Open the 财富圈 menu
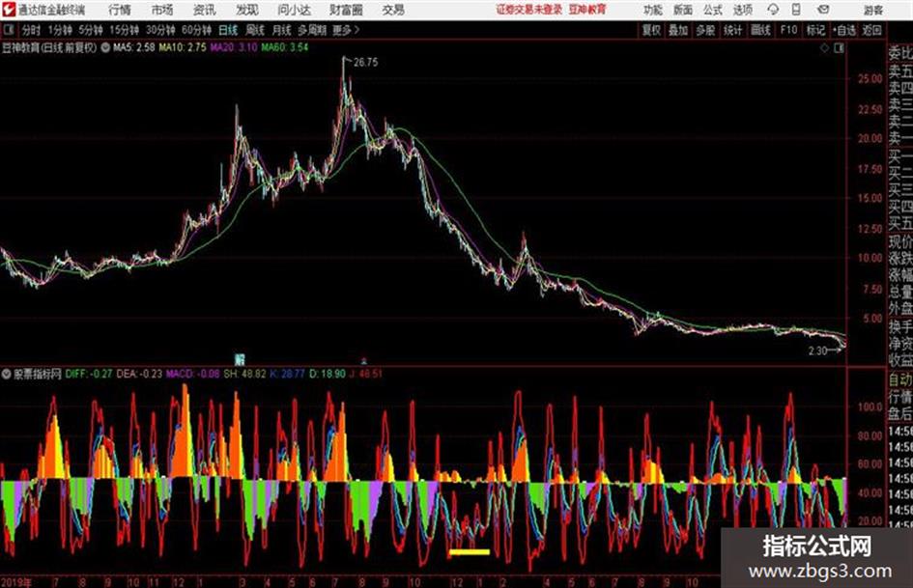 pos(346,10)
